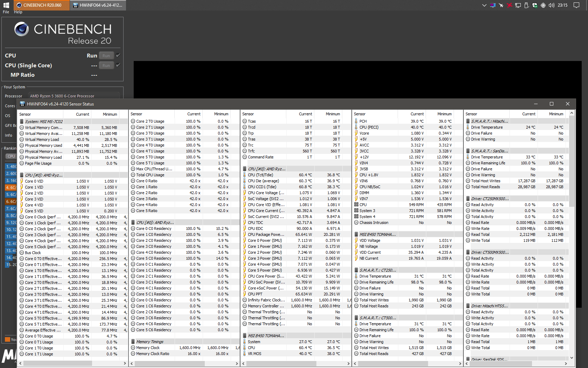Open the notification center icon
The width and height of the screenshot is (588, 368).
[x=576, y=5]
